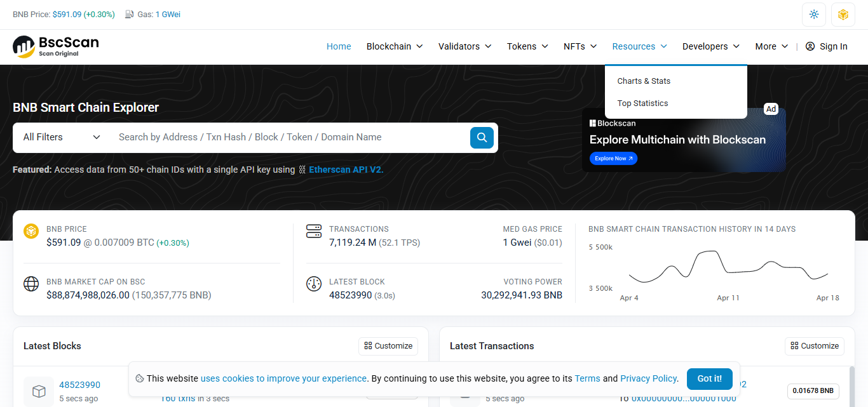
Task: Click the 0.01678 BNB badge
Action: 813,391
